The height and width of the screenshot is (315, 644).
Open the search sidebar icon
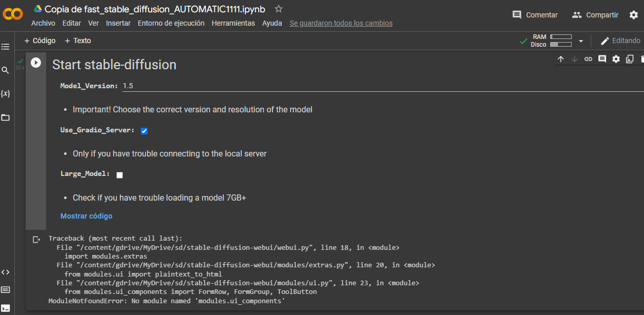[5, 70]
